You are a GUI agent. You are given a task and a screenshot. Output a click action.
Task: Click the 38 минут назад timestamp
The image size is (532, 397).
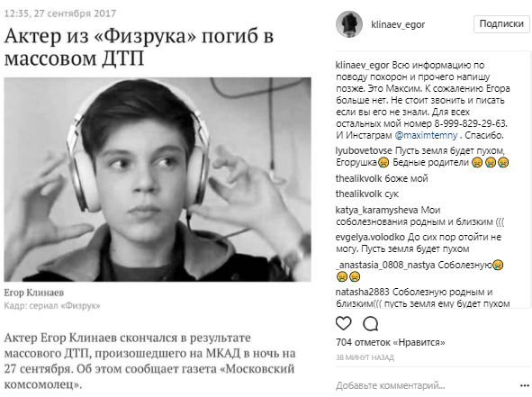(365, 357)
